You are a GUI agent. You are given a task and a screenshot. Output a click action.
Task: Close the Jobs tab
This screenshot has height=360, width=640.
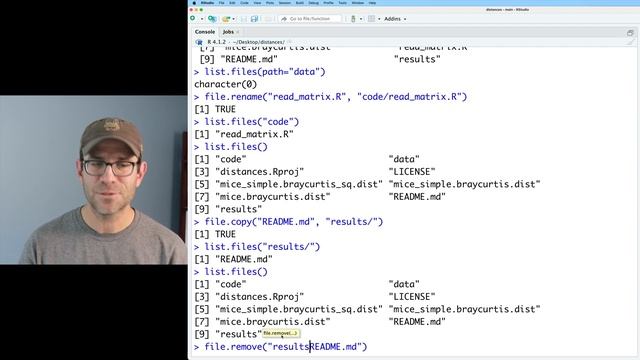coord(238,32)
